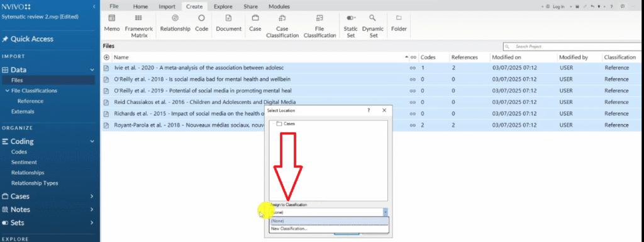The image size is (644, 242).
Task: Click the Relationship ribbon icon
Action: 175,18
